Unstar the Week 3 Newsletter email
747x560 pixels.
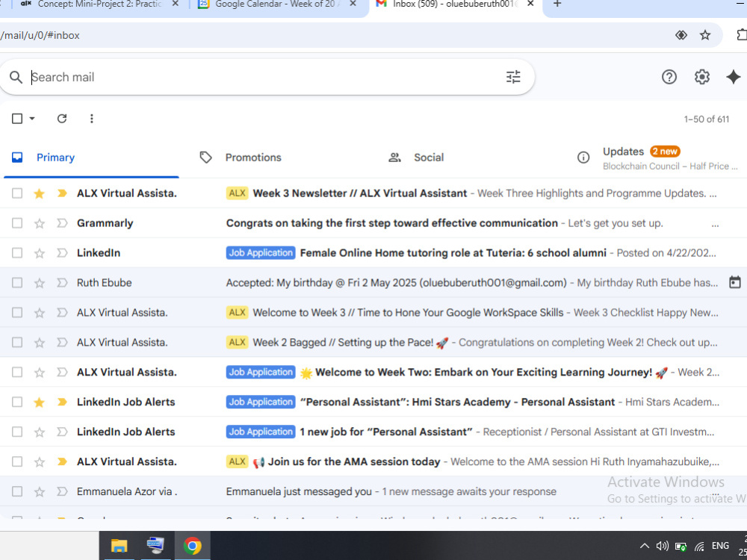[x=40, y=193]
